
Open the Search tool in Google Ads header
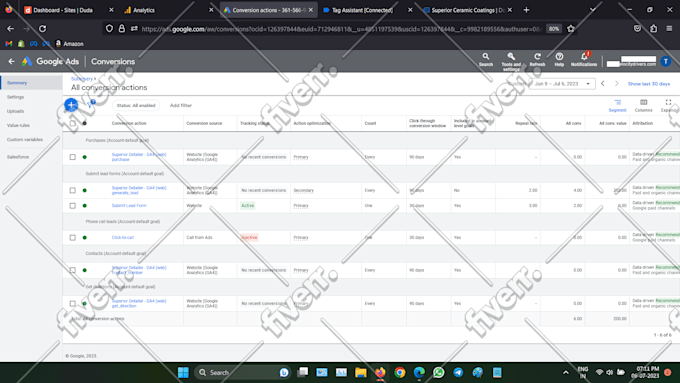[486, 59]
